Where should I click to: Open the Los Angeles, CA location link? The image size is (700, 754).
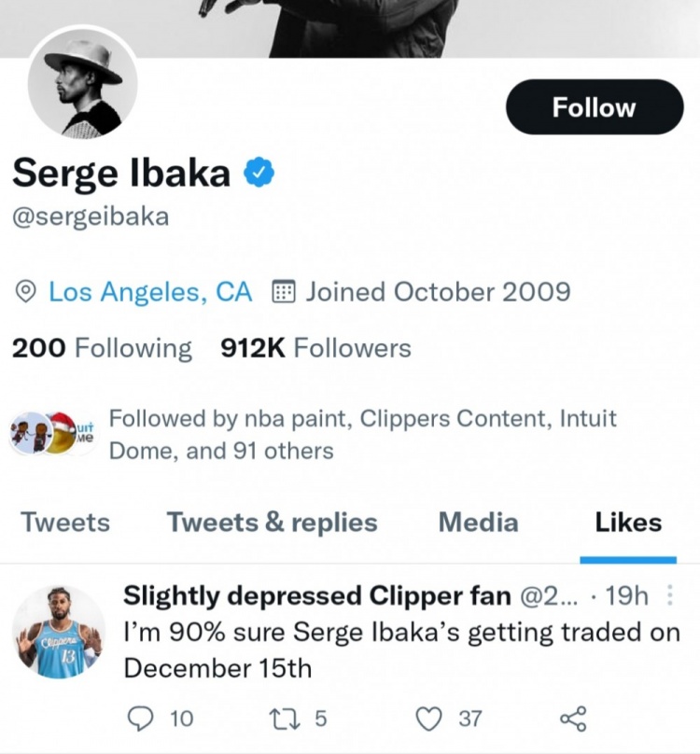(150, 292)
